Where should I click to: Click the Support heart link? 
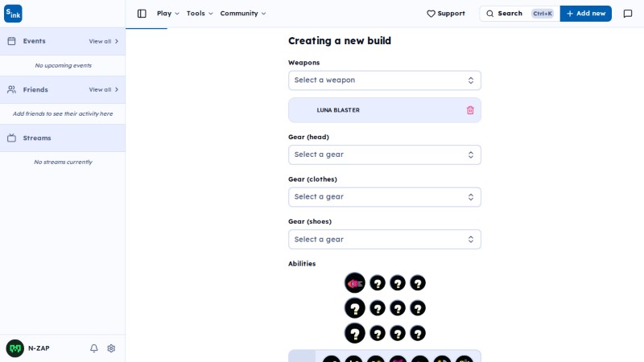pos(446,14)
